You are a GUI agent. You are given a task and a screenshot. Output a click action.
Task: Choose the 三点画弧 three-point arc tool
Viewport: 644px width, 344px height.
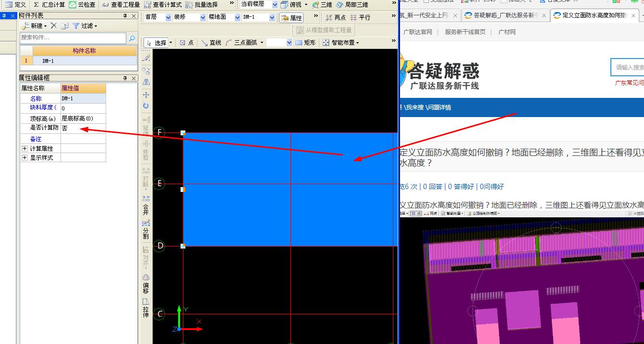click(x=241, y=42)
